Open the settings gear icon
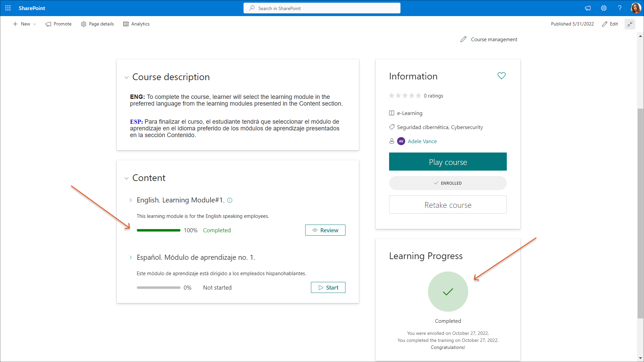644x362 pixels. (x=604, y=8)
